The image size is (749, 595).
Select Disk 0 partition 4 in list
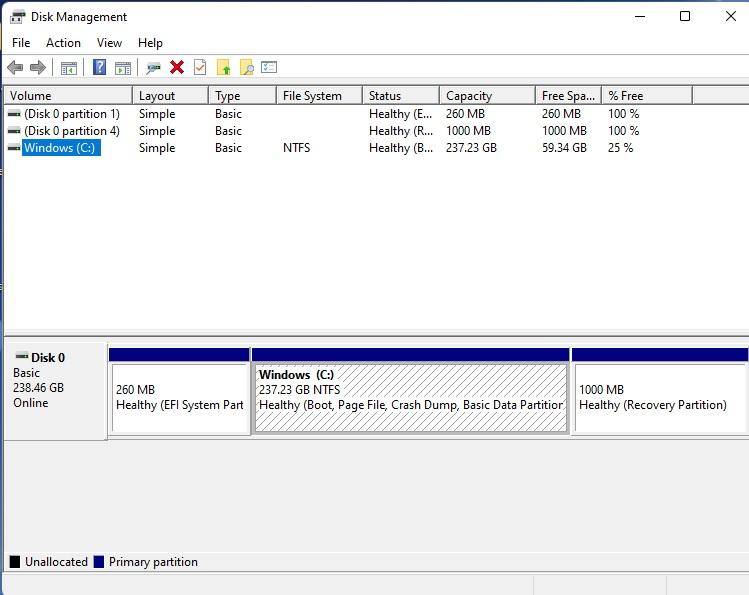point(71,131)
